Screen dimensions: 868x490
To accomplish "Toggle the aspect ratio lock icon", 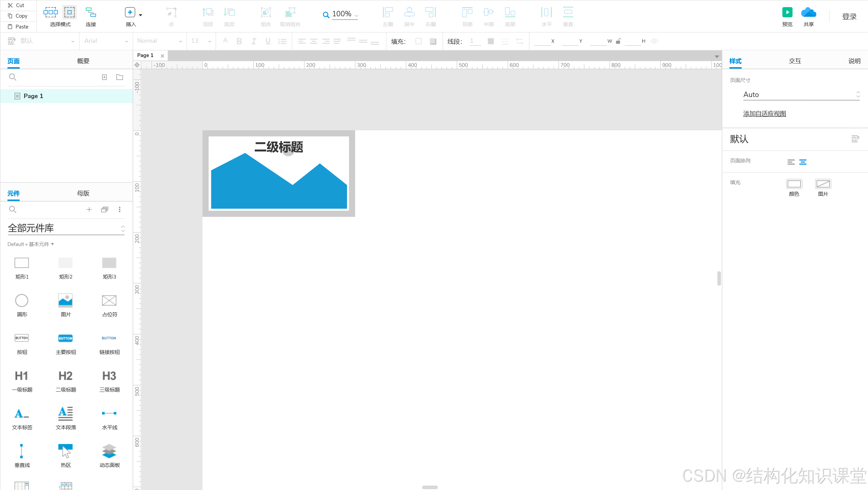I will (618, 41).
